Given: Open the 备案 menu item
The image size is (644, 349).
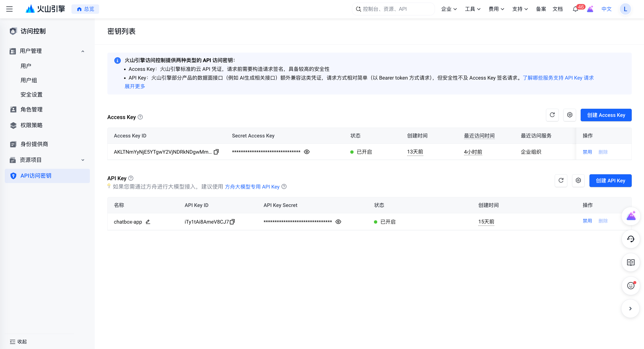Looking at the screenshot, I should tap(541, 9).
